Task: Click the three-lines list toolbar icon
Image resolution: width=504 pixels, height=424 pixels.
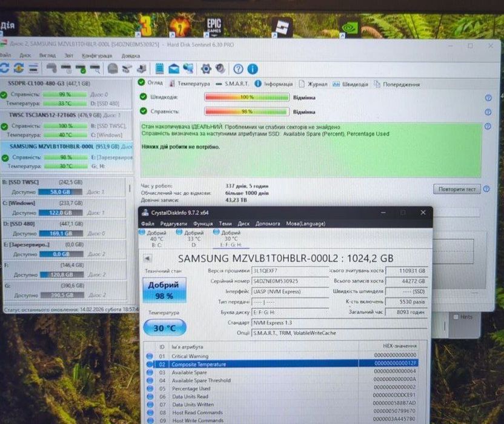Action: tap(33, 68)
